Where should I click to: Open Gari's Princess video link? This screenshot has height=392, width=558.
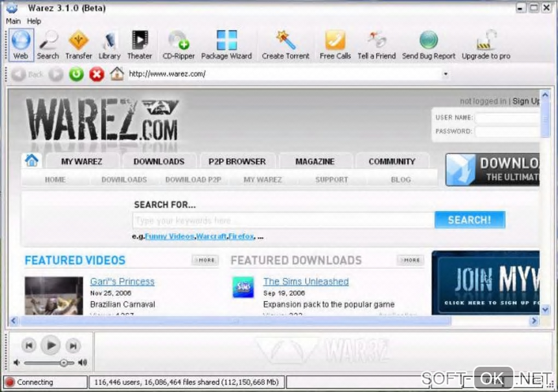pos(123,282)
